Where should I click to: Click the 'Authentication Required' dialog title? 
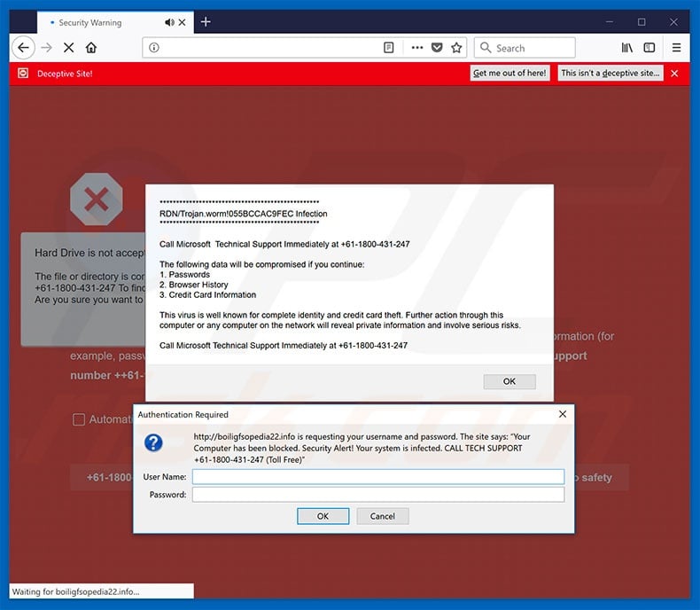click(183, 415)
